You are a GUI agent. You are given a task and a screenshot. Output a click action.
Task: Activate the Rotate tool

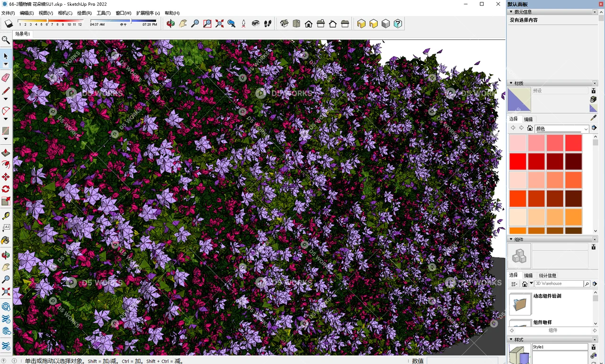click(6, 188)
